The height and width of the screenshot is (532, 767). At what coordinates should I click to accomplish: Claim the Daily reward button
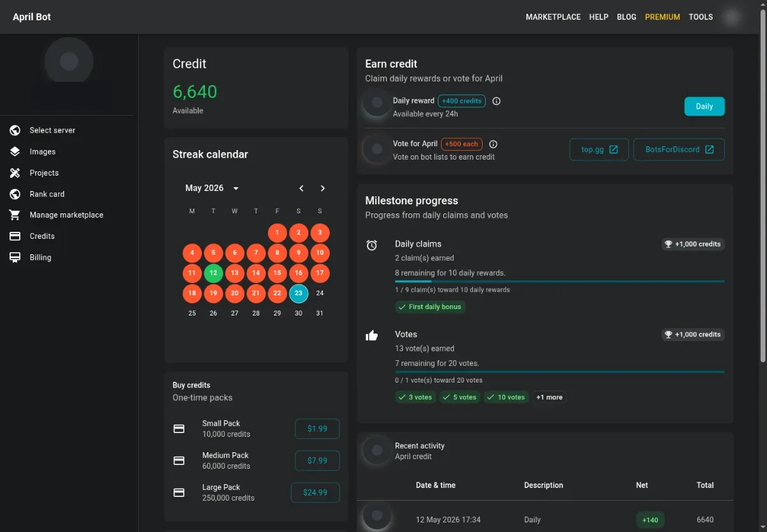(704, 107)
